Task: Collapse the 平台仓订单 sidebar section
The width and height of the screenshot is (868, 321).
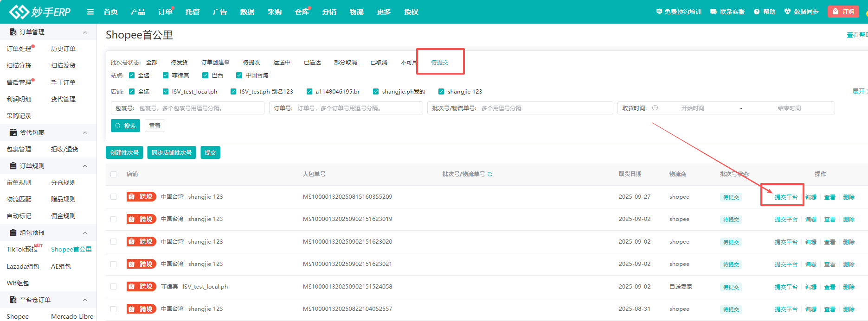Action: point(85,300)
